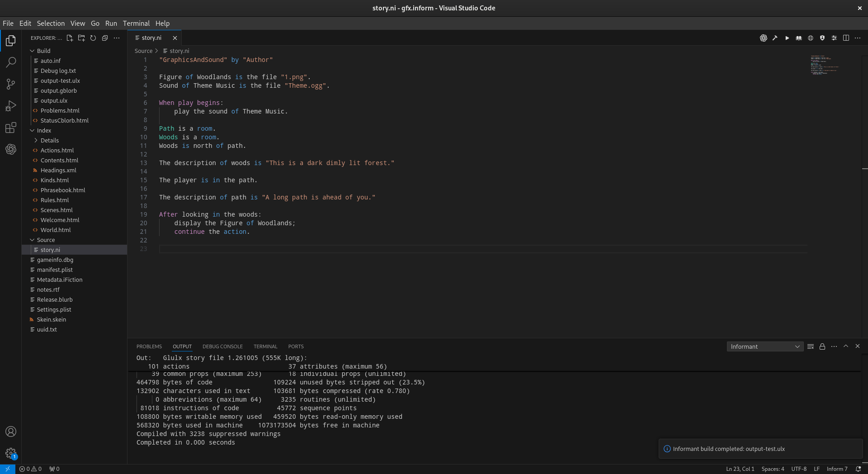Click the hammer build icon in editor toolbar

[x=775, y=38]
